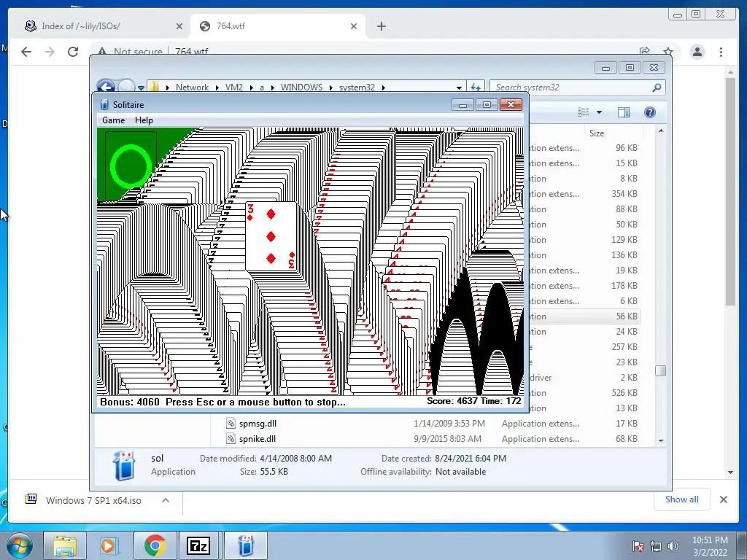Click Explorer back navigation button

pyautogui.click(x=106, y=87)
